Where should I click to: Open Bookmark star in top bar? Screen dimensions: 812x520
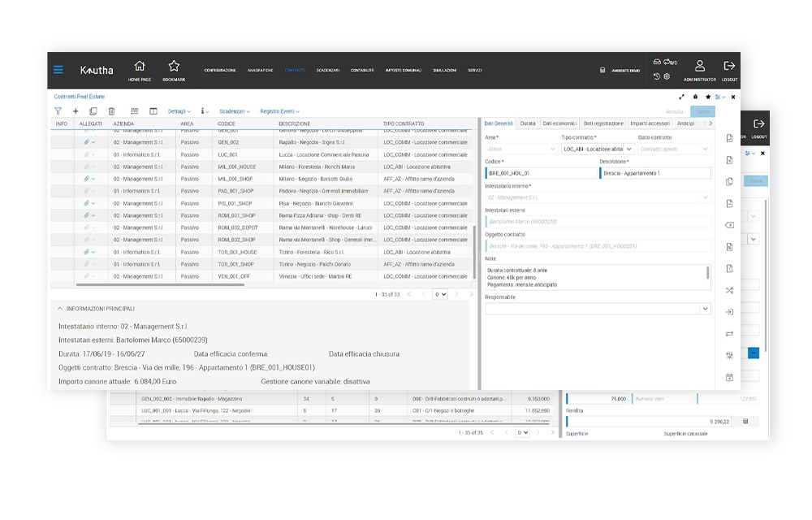[x=174, y=67]
